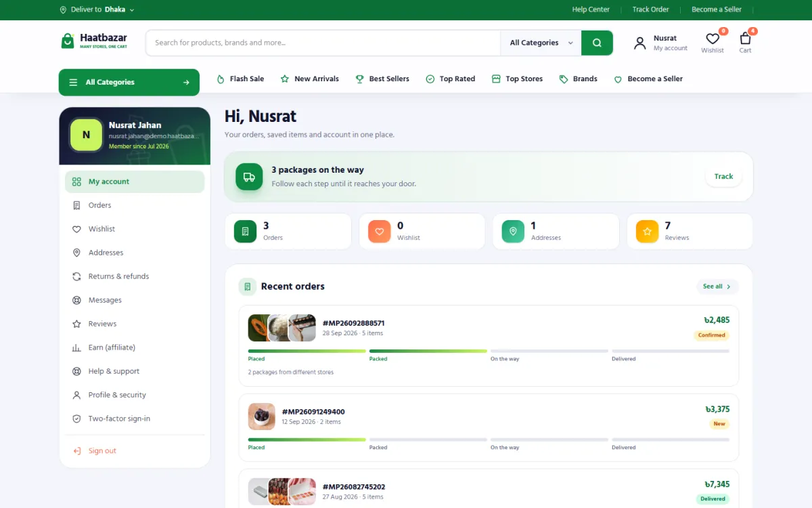Click the Delivered status badge on #MP26082745202
The width and height of the screenshot is (812, 508).
[x=713, y=499]
